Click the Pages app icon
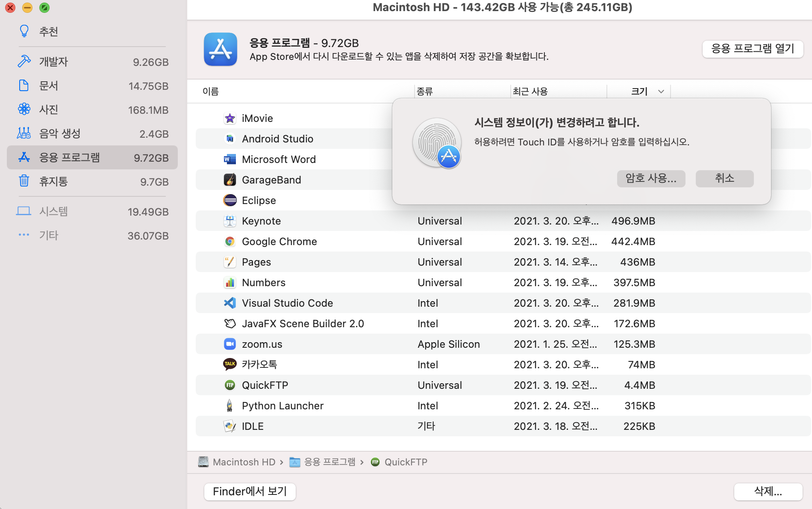Image resolution: width=812 pixels, height=509 pixels. pos(230,262)
